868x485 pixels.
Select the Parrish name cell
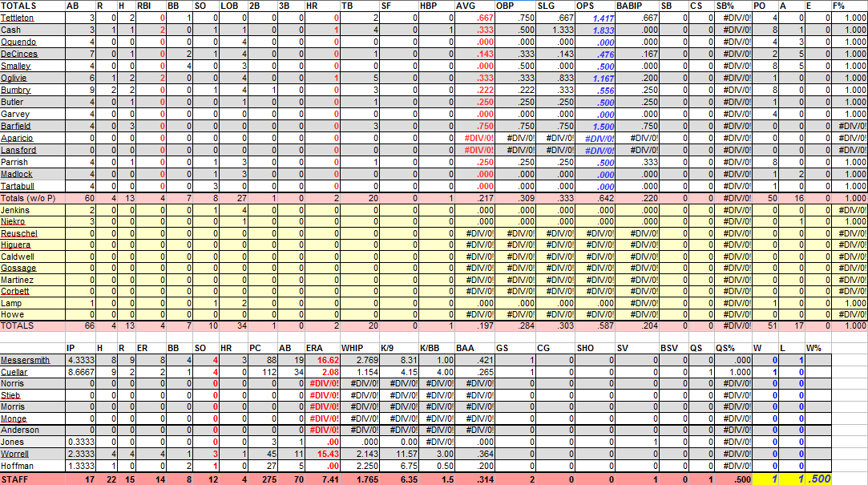(33, 162)
